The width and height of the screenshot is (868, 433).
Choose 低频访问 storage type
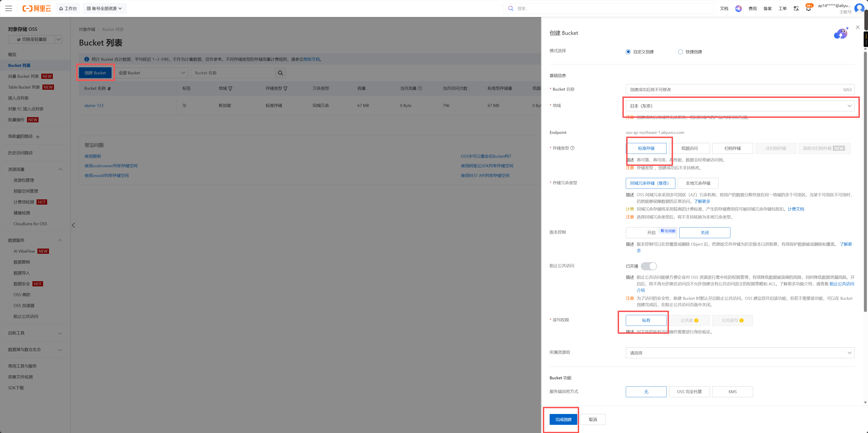point(689,148)
